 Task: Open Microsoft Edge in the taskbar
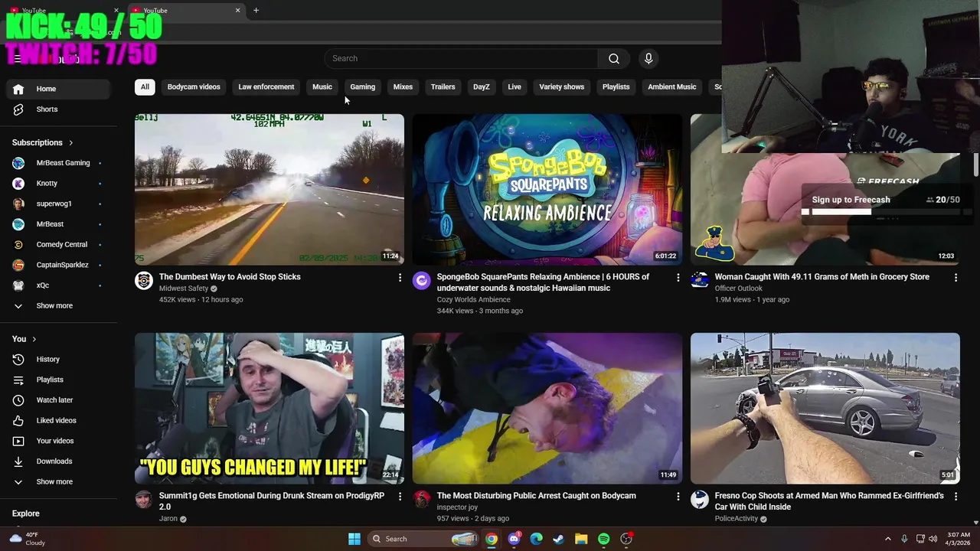tap(537, 539)
